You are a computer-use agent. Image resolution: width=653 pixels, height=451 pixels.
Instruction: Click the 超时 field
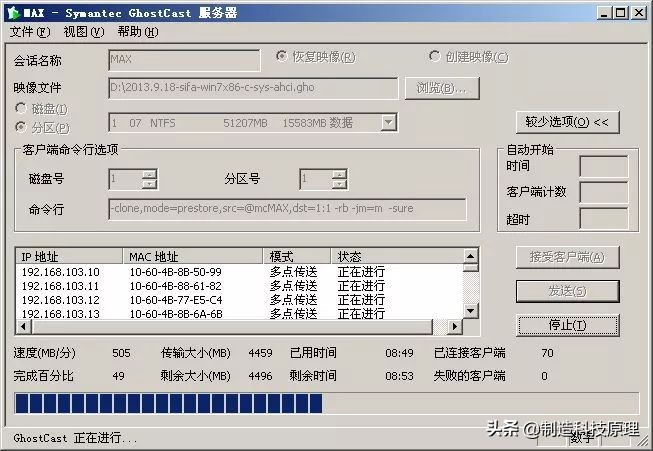(x=603, y=219)
